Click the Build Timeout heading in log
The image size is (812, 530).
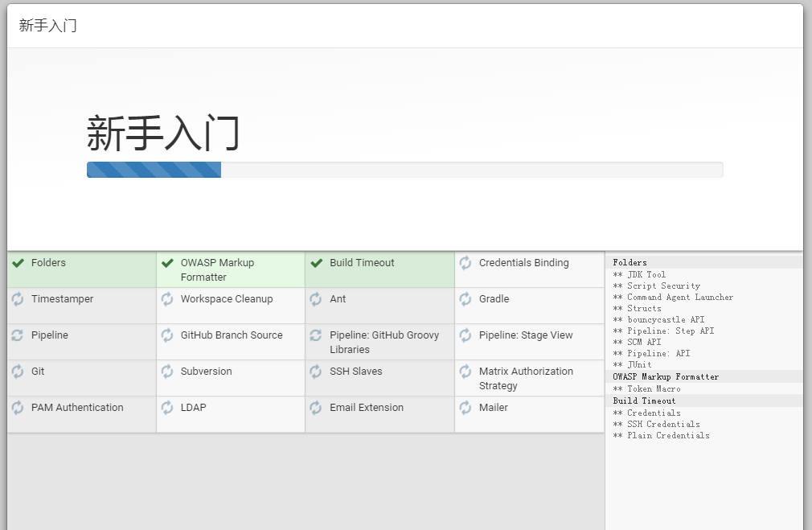click(644, 401)
